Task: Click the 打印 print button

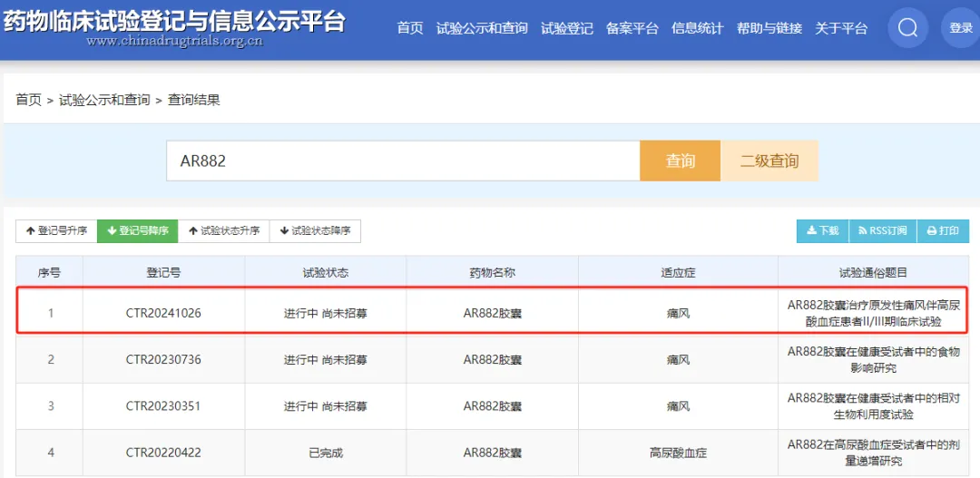Action: pos(943,231)
